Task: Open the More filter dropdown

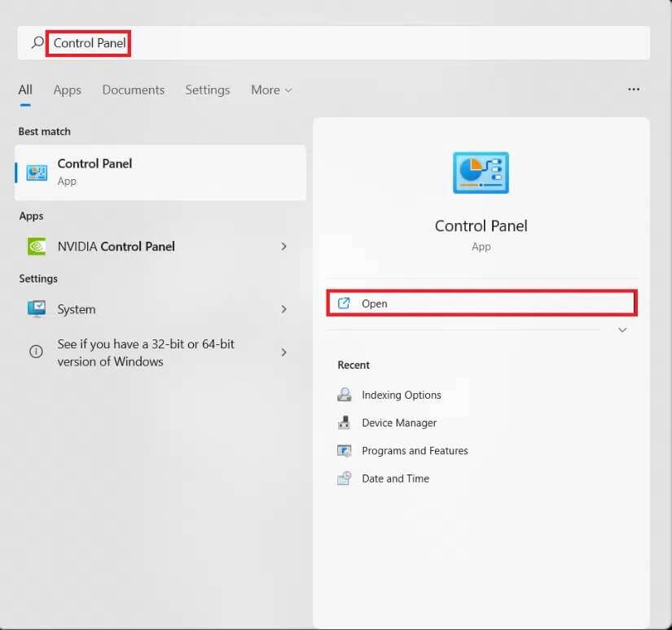Action: click(x=271, y=90)
